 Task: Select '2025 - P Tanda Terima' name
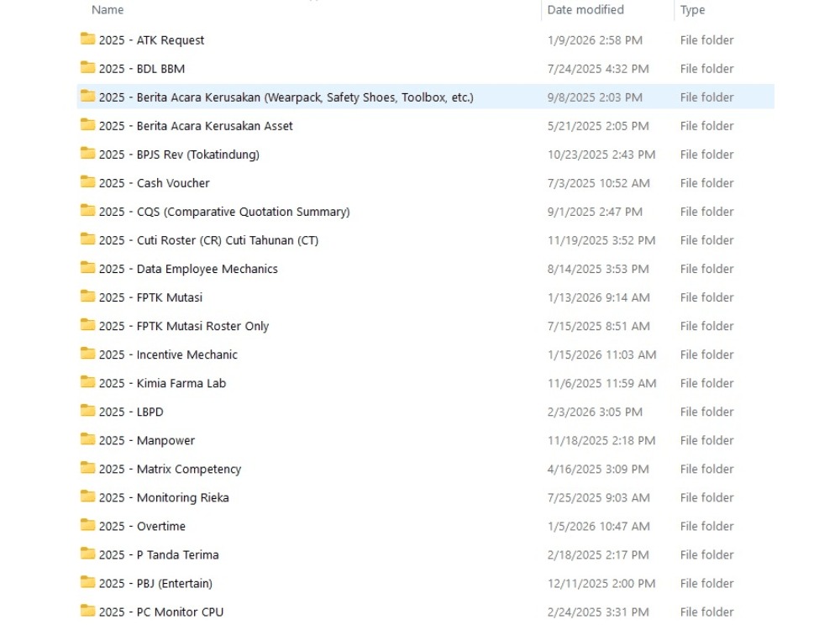click(x=159, y=554)
